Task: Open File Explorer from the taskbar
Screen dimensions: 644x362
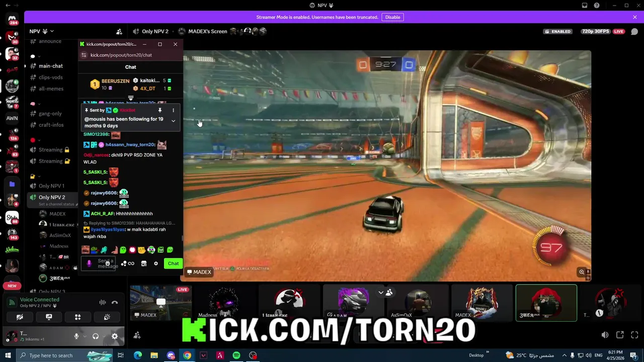Action: tap(154, 355)
